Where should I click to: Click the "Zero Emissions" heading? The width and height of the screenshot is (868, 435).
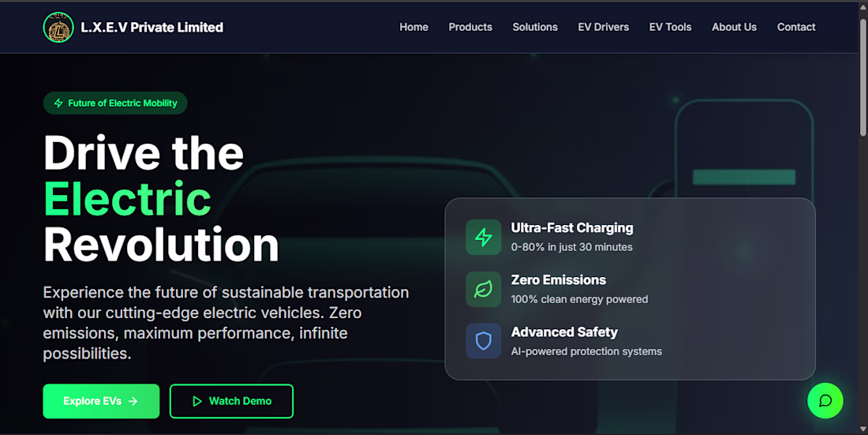point(559,279)
